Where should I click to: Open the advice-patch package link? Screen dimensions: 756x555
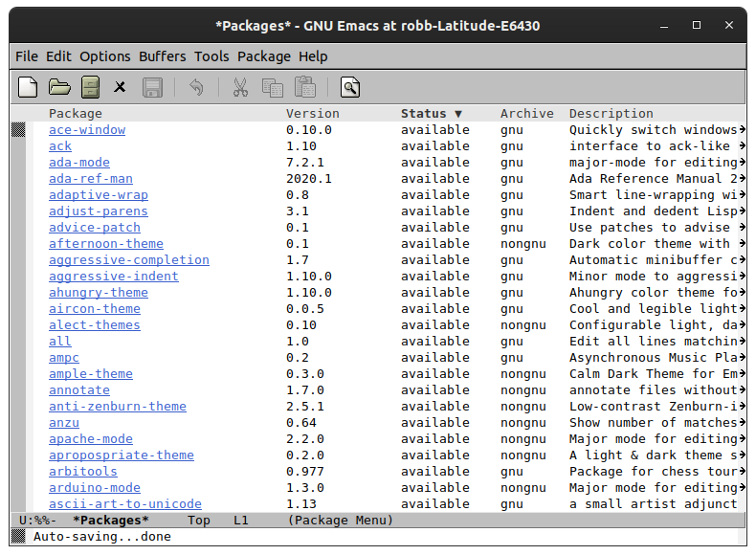95,228
